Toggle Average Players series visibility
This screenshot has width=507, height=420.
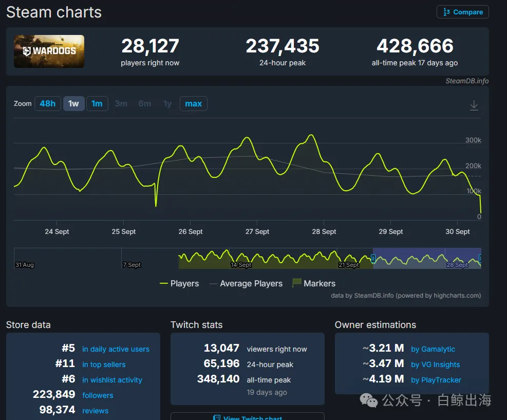click(246, 283)
